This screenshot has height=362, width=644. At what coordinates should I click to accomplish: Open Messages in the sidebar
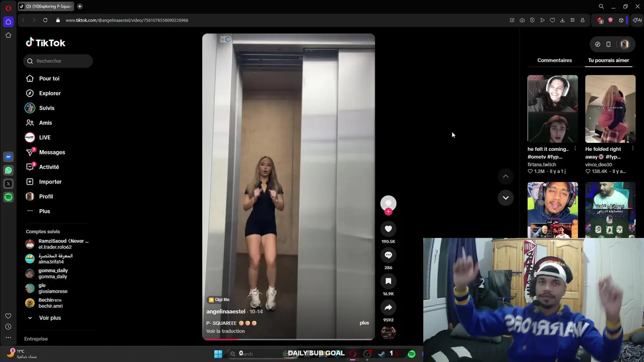(52, 152)
